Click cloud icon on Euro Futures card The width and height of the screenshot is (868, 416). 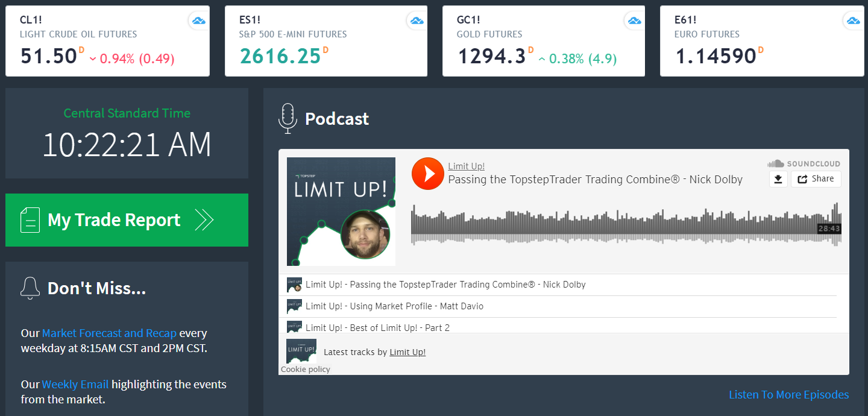click(853, 21)
